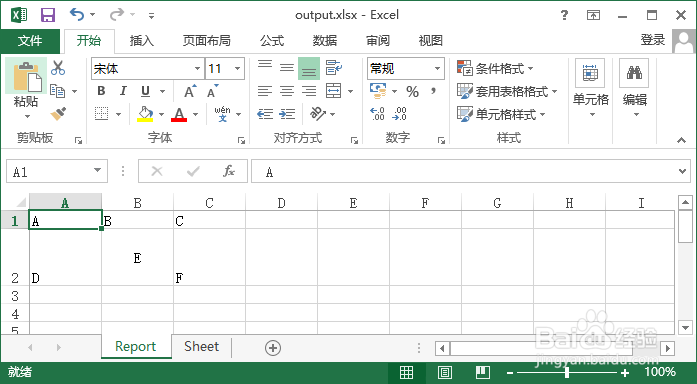
Task: Open Excel Help question mark
Action: [564, 16]
